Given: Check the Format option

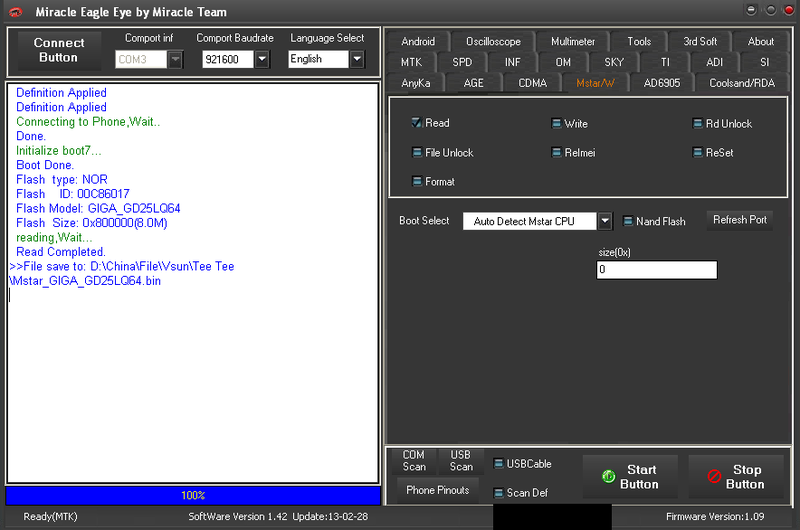Looking at the screenshot, I should pyautogui.click(x=417, y=182).
